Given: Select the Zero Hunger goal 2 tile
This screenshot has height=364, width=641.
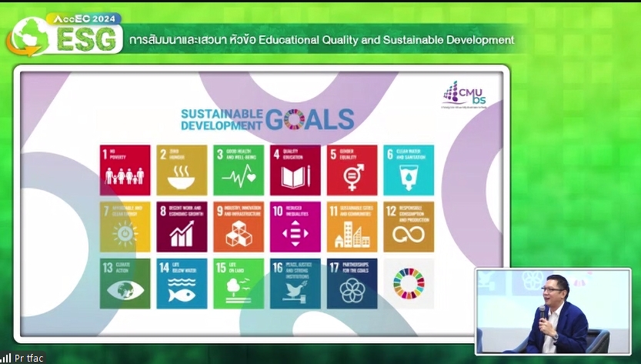Looking at the screenshot, I should pos(182,170).
